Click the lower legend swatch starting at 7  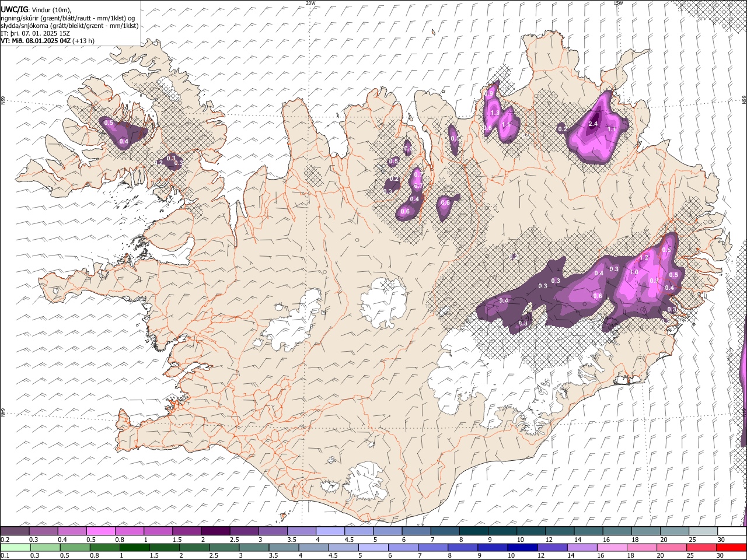pos(433,547)
